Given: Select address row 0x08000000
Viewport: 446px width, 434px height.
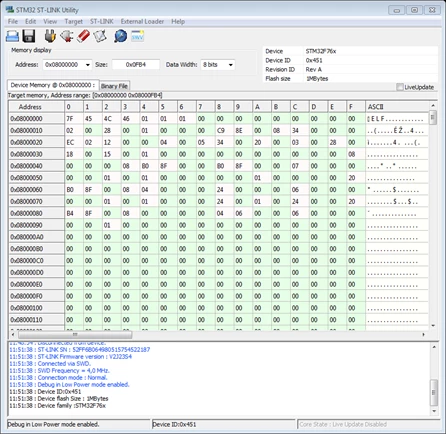Looking at the screenshot, I should point(36,119).
